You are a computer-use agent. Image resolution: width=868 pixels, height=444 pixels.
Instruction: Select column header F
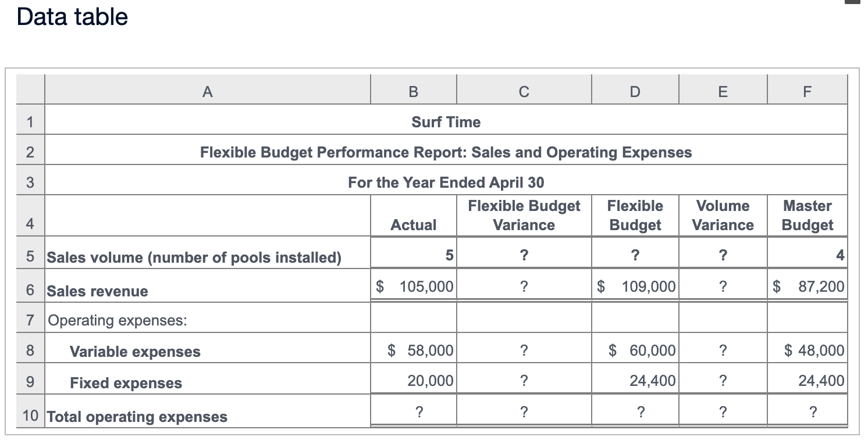pos(806,91)
